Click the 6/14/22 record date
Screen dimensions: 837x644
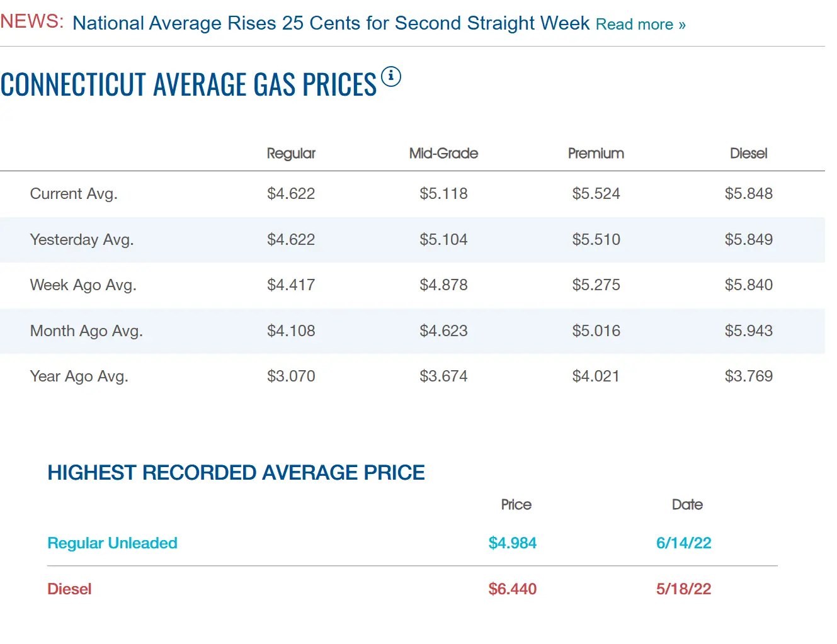(684, 543)
